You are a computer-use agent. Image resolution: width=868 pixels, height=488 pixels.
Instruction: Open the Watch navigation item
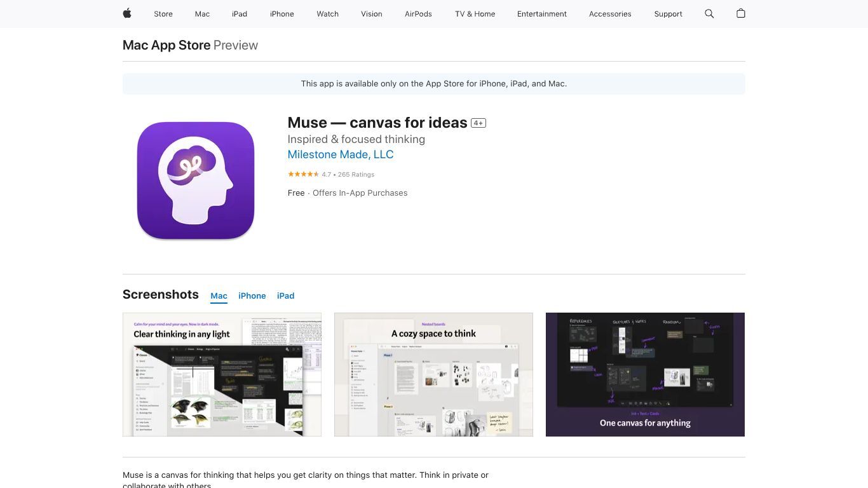[x=327, y=14]
